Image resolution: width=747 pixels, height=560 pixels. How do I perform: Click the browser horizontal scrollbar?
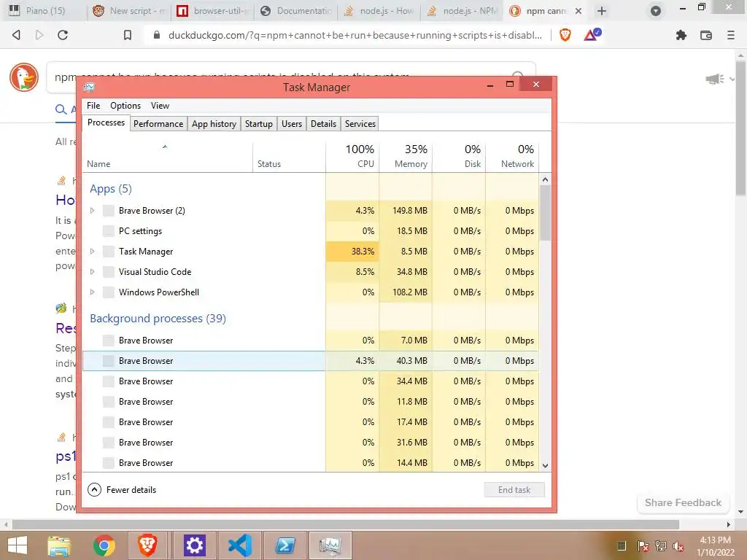coord(345,524)
